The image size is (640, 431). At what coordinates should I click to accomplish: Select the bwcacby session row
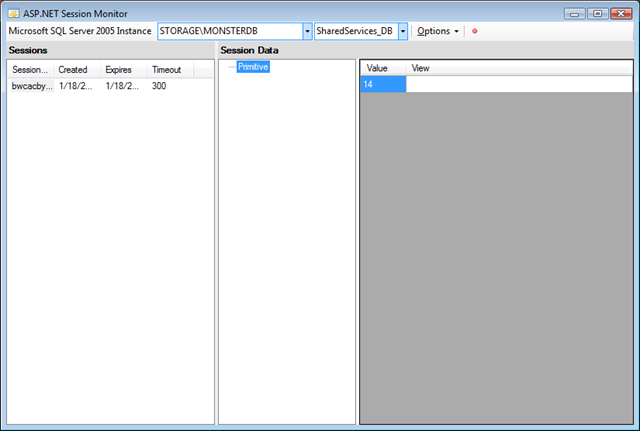(110, 86)
